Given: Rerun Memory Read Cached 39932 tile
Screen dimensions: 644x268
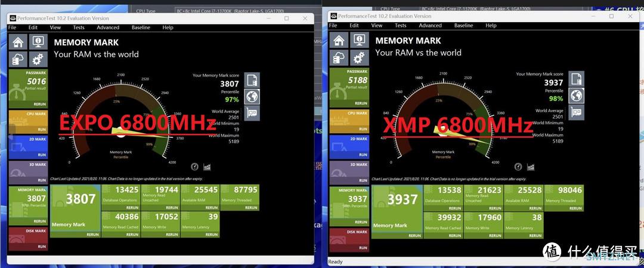Looking at the screenshot, I should pos(455,236).
